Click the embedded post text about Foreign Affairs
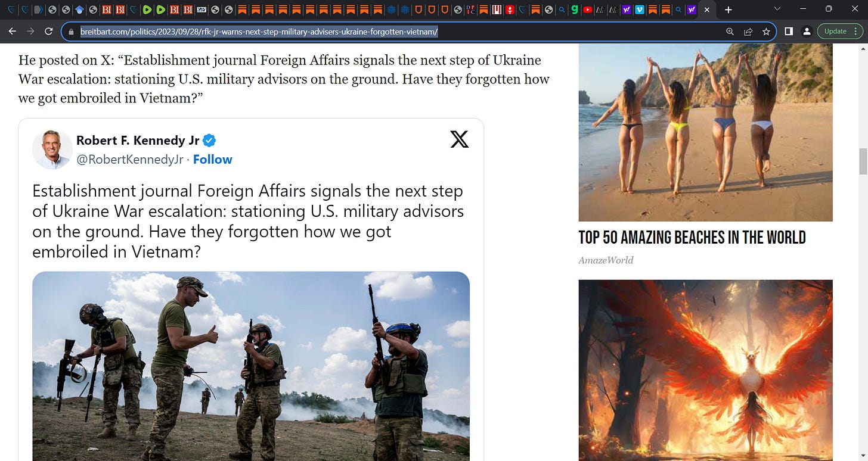 coord(248,222)
